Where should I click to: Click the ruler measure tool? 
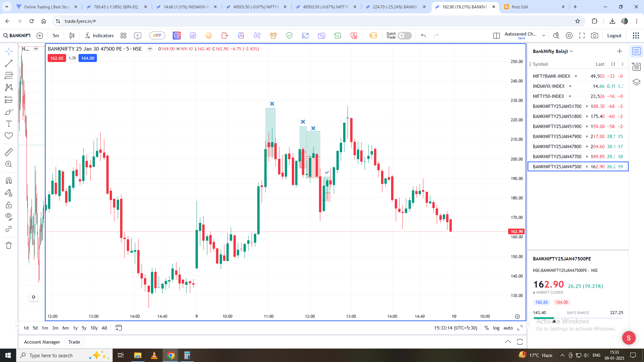click(9, 152)
